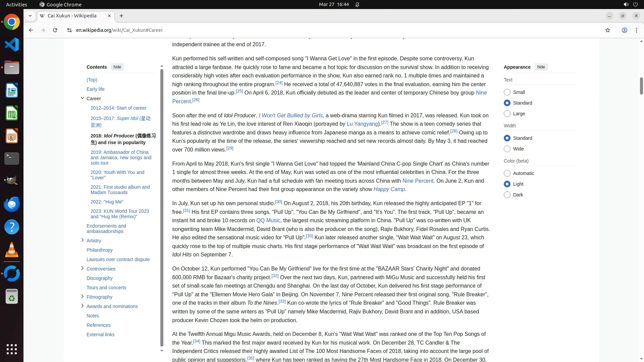644x362 pixels.
Task: Open the Chrome profile icon
Action: (625, 30)
